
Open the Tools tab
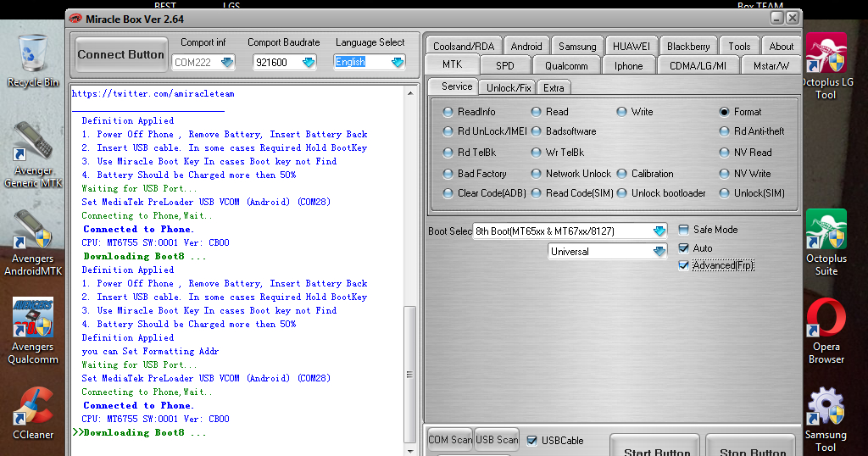(x=739, y=46)
